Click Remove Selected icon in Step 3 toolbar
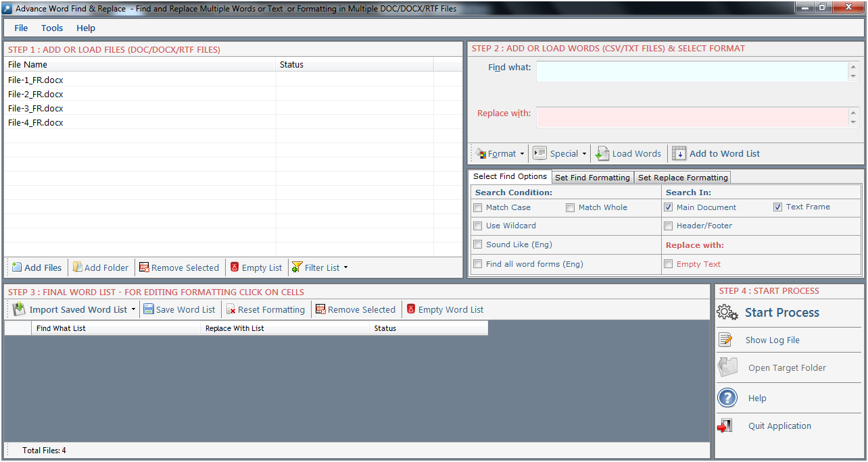This screenshot has width=868, height=462. [x=321, y=309]
